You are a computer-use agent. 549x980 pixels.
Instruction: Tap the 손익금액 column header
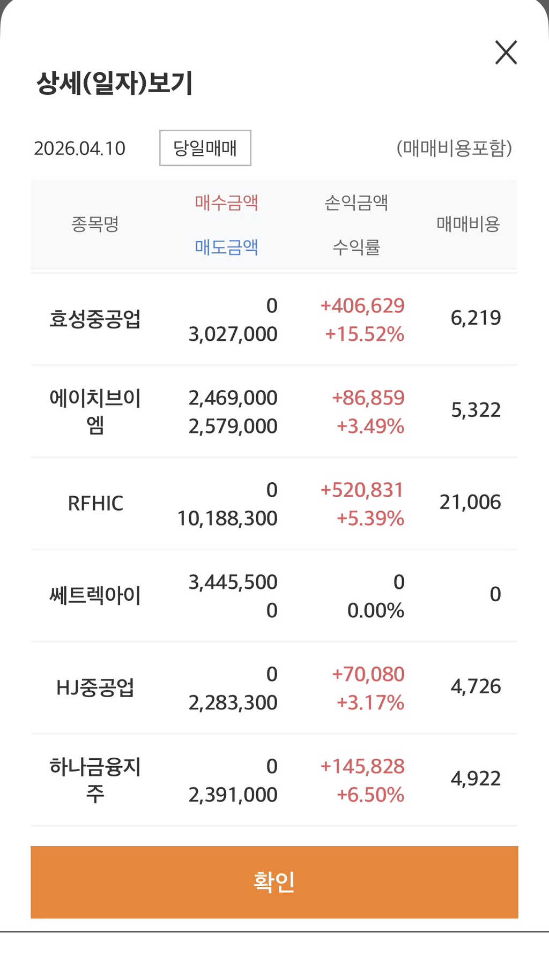[x=356, y=203]
